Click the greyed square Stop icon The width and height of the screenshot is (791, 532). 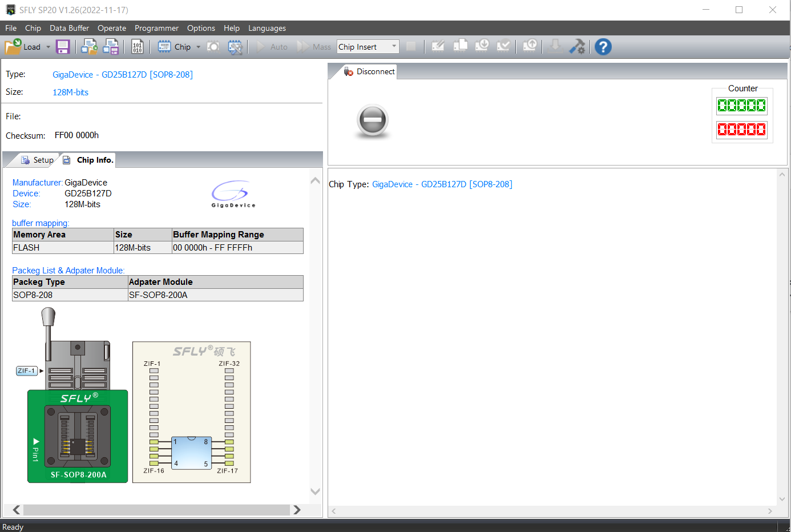[411, 47]
